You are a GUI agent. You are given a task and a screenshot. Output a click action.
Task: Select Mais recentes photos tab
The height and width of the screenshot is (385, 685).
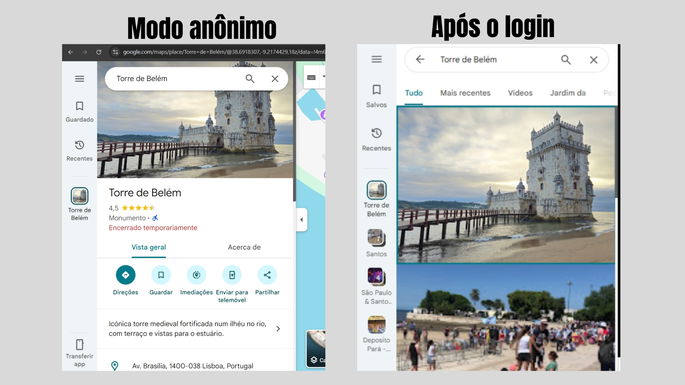[x=465, y=93]
